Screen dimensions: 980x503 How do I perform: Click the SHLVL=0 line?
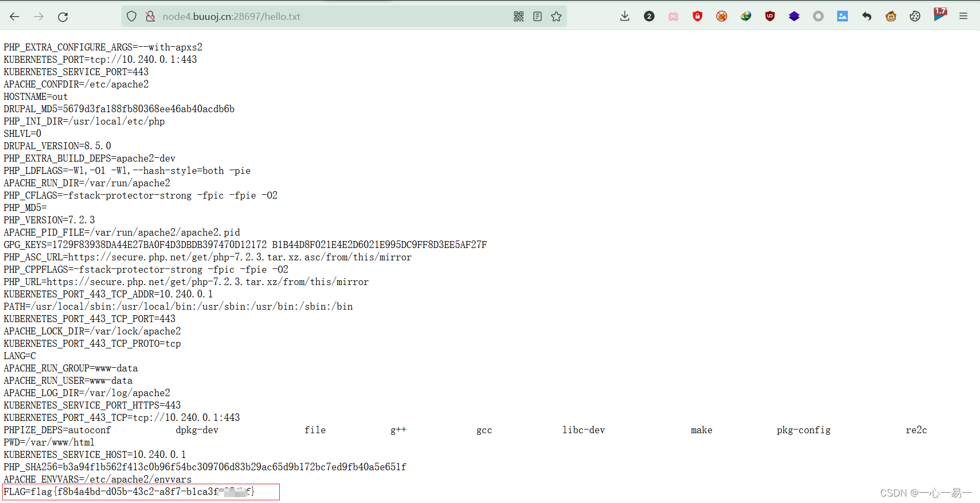point(23,134)
